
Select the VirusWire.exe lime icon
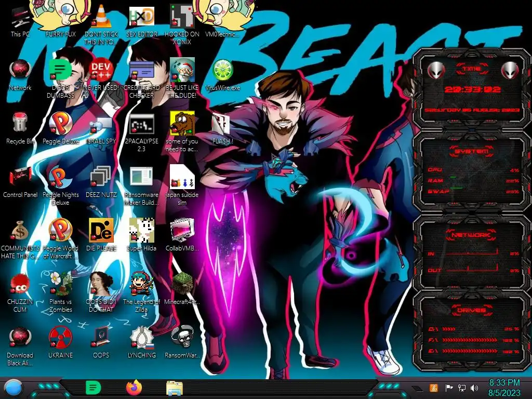coord(222,70)
